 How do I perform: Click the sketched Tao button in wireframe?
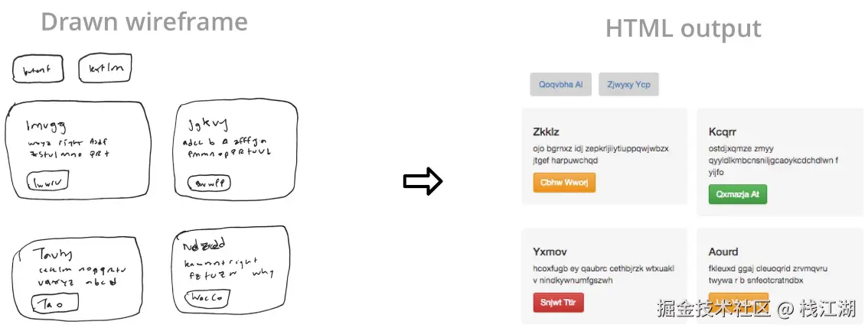point(54,304)
